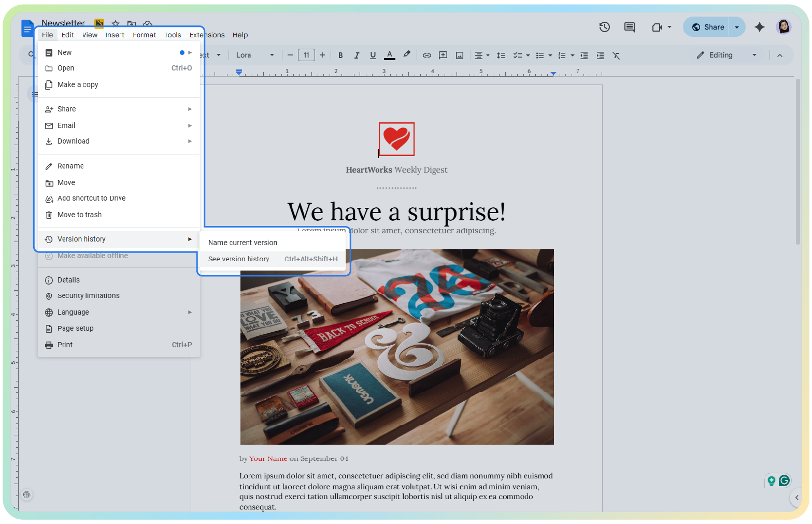Expand the Version history submenu entry
The width and height of the screenshot is (812, 524).
pyautogui.click(x=119, y=239)
